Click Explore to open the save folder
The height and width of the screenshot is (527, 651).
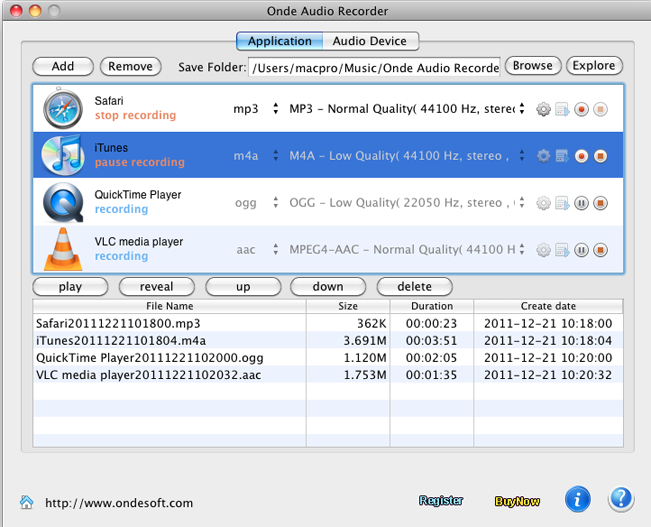pos(594,66)
